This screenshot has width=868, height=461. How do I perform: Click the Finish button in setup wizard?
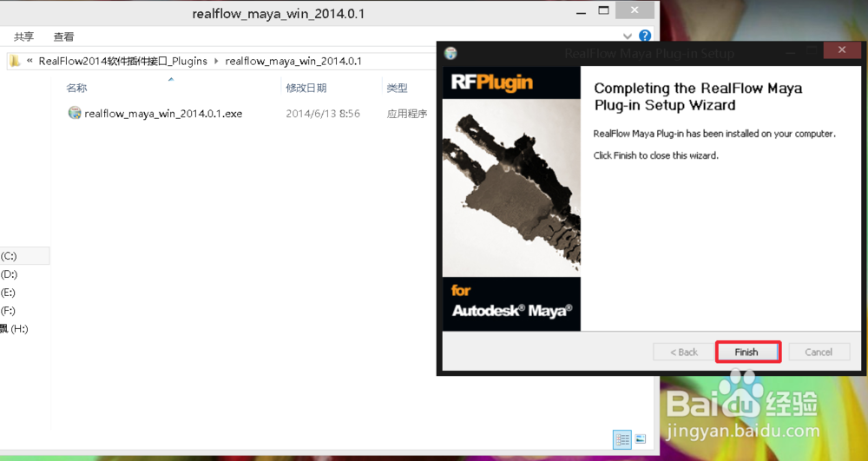[x=747, y=352]
